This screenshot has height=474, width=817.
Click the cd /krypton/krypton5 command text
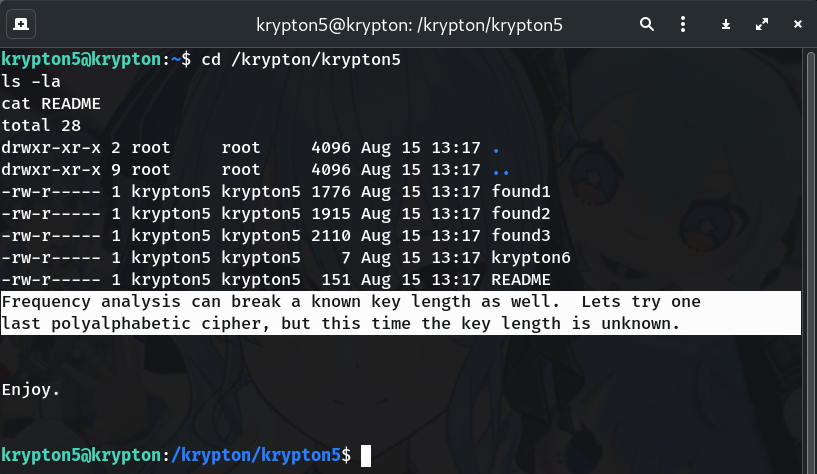coord(300,60)
